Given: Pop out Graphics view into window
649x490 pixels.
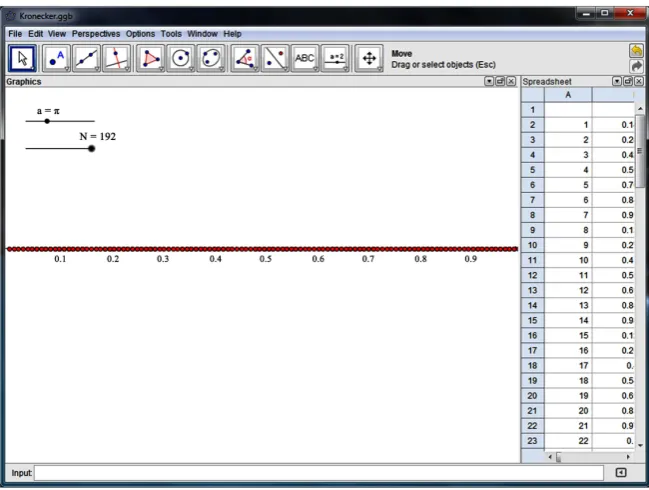Looking at the screenshot, I should 500,81.
